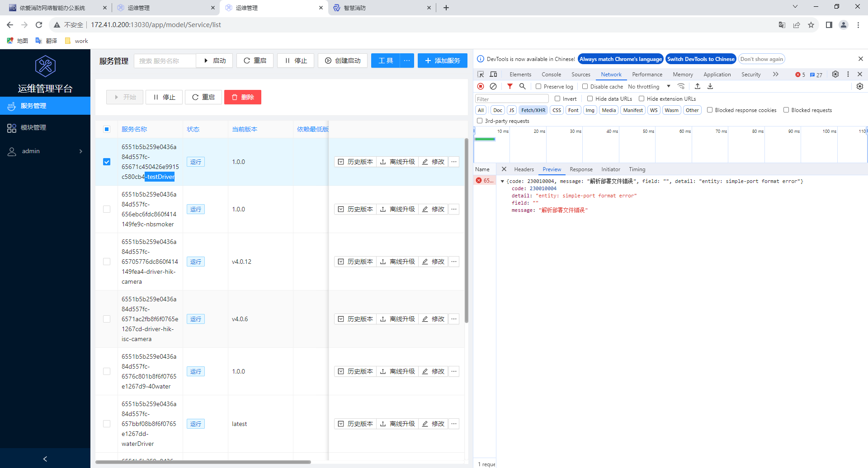The width and height of the screenshot is (868, 468).
Task: Import HAR file upload icon
Action: [698, 86]
